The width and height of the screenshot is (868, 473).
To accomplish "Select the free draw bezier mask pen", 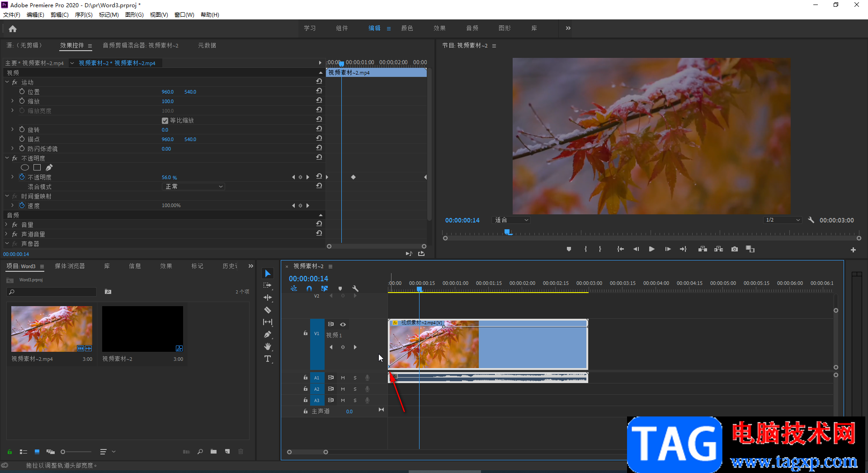I will point(49,168).
